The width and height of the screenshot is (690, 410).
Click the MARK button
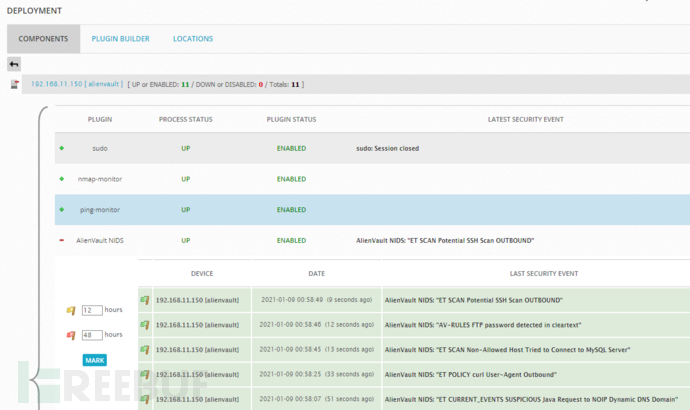95,360
